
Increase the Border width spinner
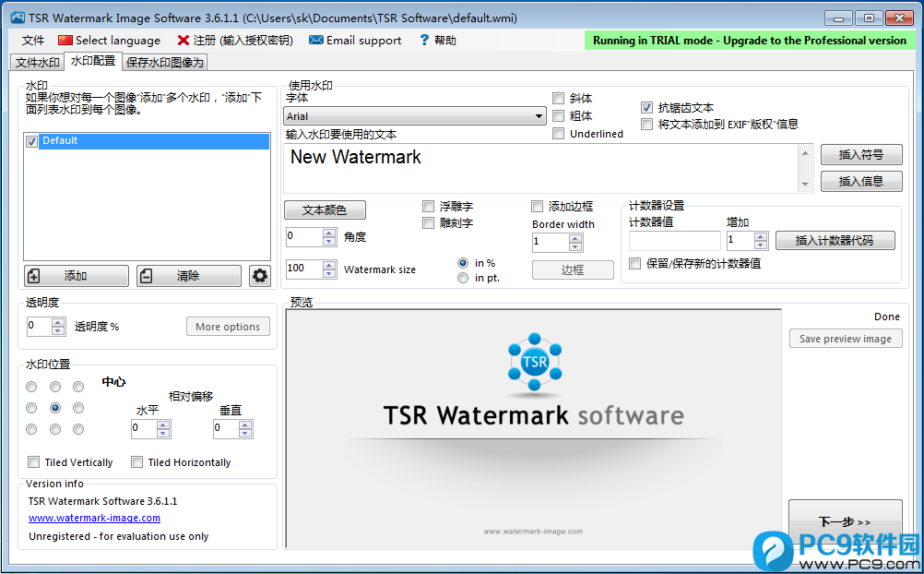[575, 238]
